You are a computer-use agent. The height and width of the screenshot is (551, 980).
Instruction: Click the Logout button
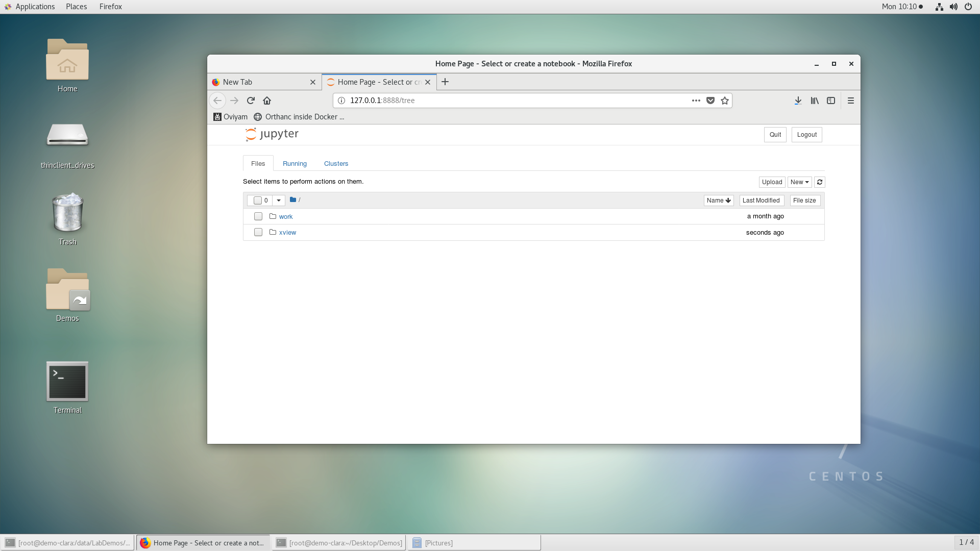(806, 134)
